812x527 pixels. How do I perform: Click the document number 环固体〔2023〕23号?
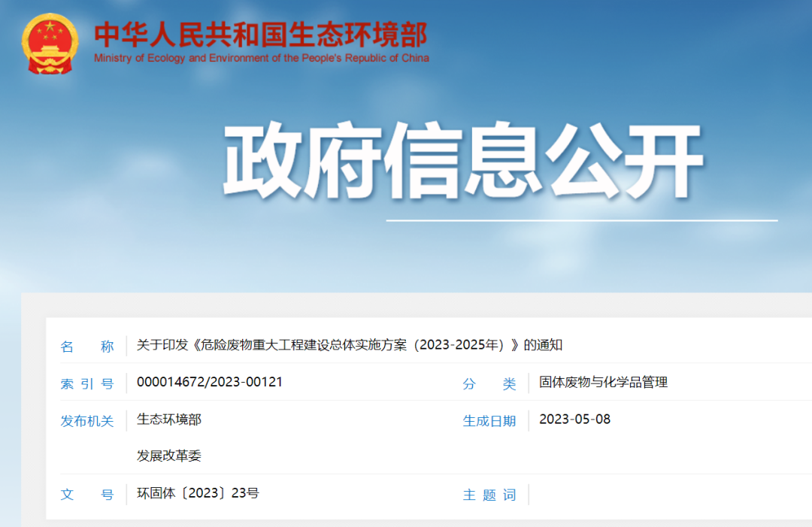coord(198,493)
